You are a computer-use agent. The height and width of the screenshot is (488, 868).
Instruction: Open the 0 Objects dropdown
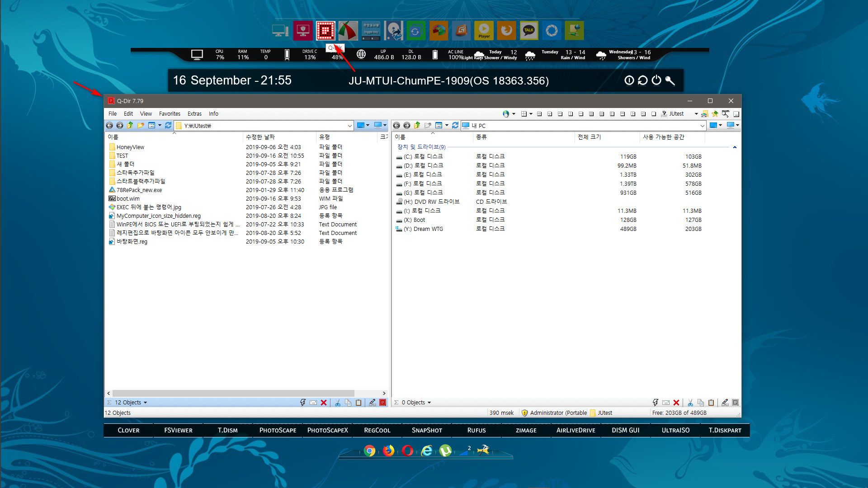click(x=416, y=403)
